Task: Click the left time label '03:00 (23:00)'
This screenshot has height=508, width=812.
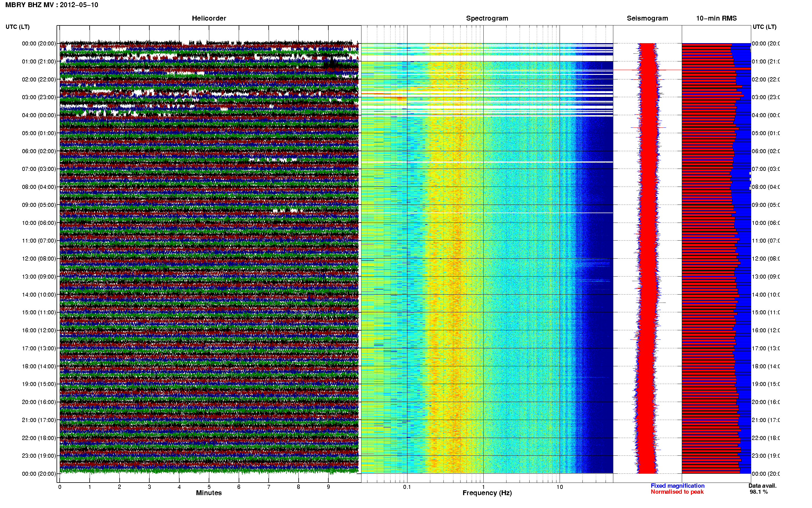Action: [39, 97]
